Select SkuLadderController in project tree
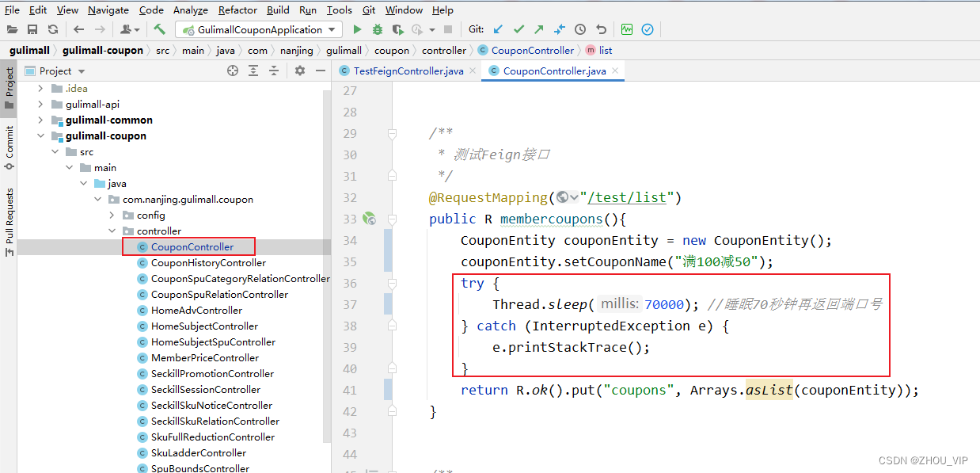This screenshot has height=473, width=980. (x=199, y=452)
